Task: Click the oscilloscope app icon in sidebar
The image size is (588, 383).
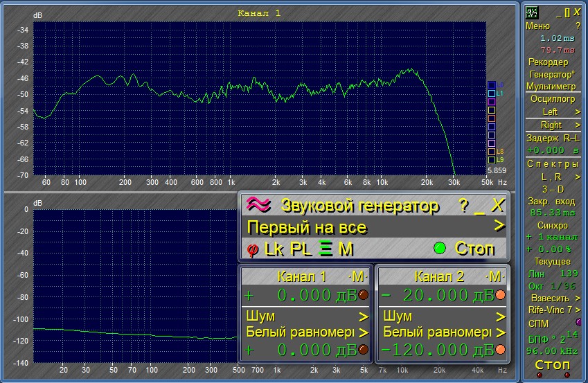Action: pos(532,12)
